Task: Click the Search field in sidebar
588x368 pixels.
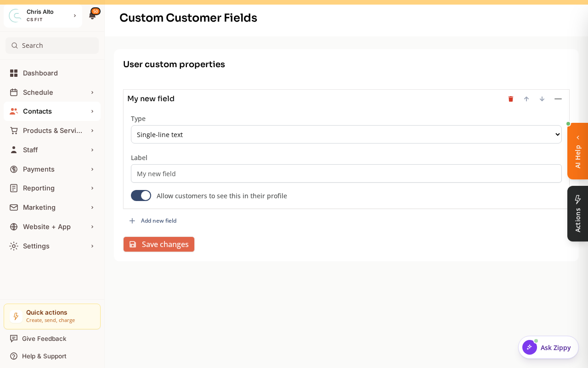Action: (52, 46)
